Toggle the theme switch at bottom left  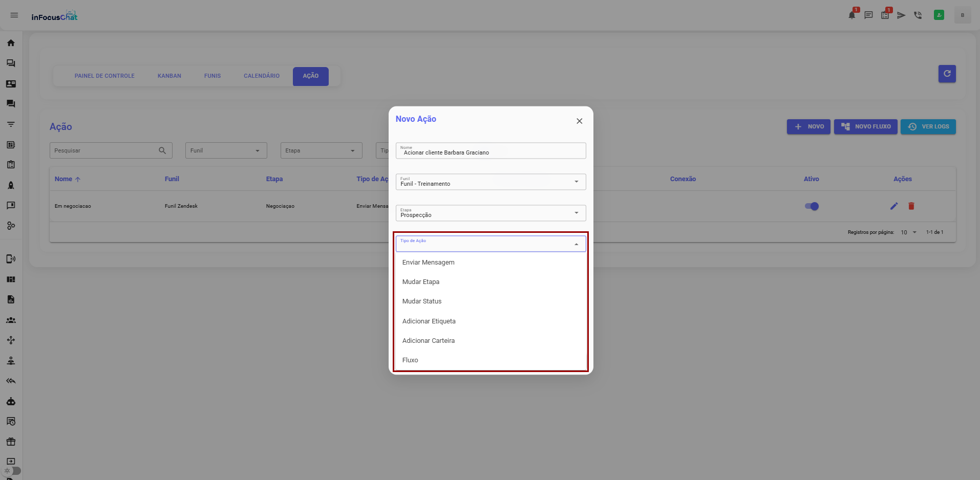12,471
